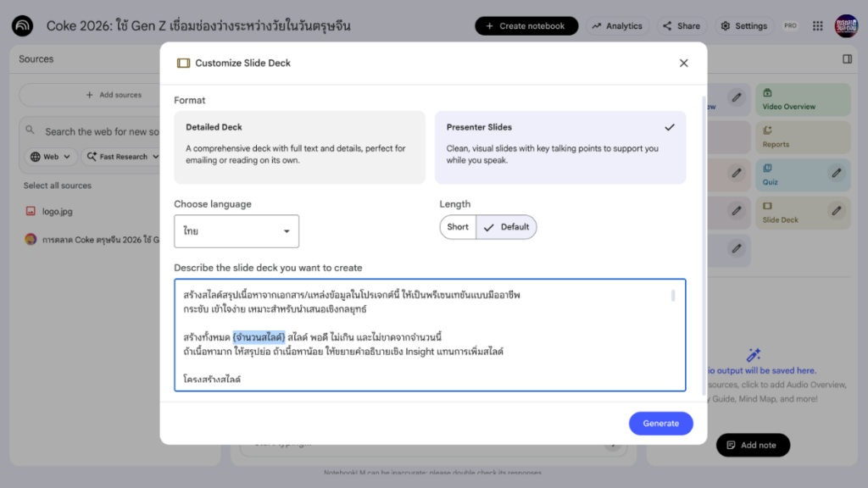Expand the Web source filter dropdown

tap(49, 156)
